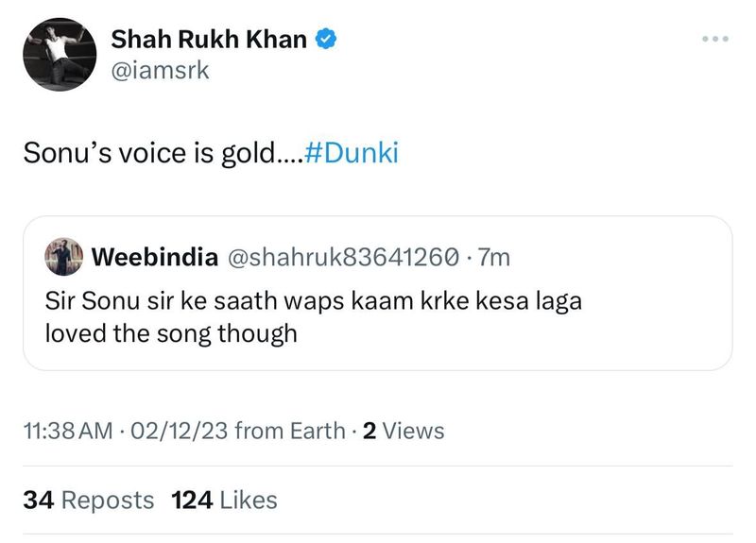Click the word "Reposts" label
Screen dimensions: 756x543
[x=106, y=500]
